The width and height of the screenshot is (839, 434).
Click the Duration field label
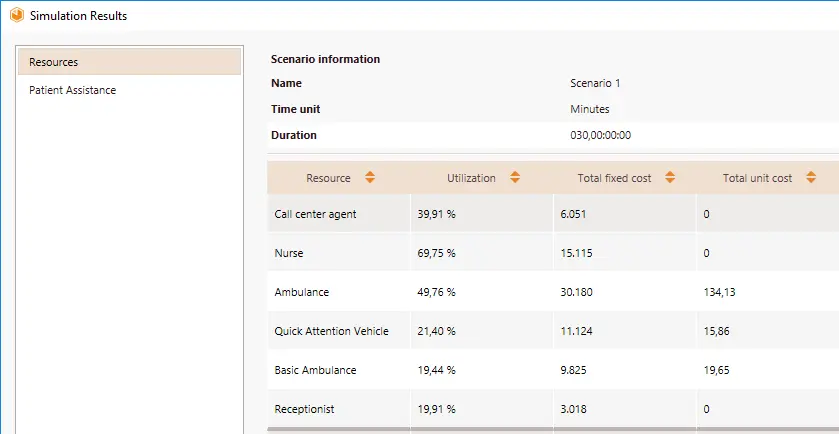294,135
